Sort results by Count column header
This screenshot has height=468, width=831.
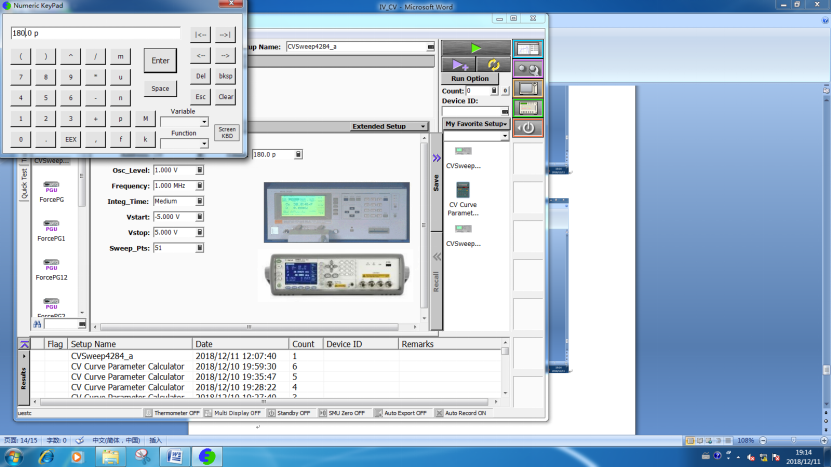click(306, 344)
